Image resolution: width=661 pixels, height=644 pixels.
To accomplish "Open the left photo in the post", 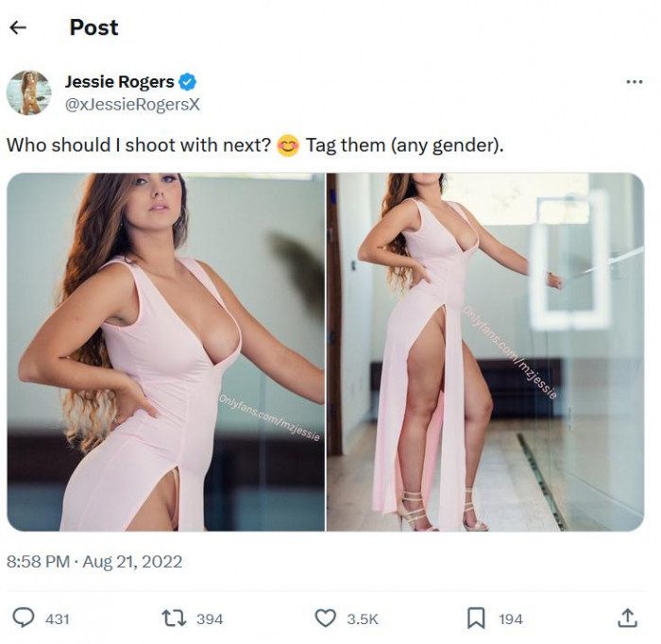I will (165, 351).
